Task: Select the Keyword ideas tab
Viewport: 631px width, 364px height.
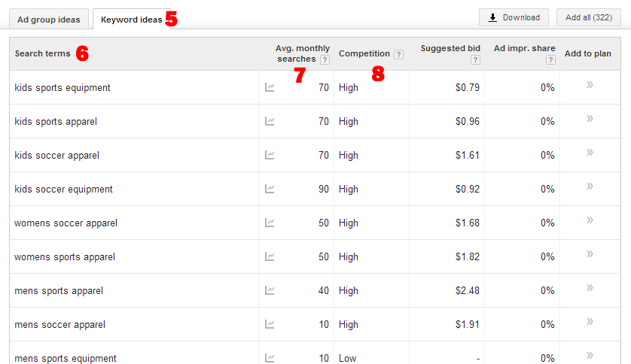Action: pos(131,20)
